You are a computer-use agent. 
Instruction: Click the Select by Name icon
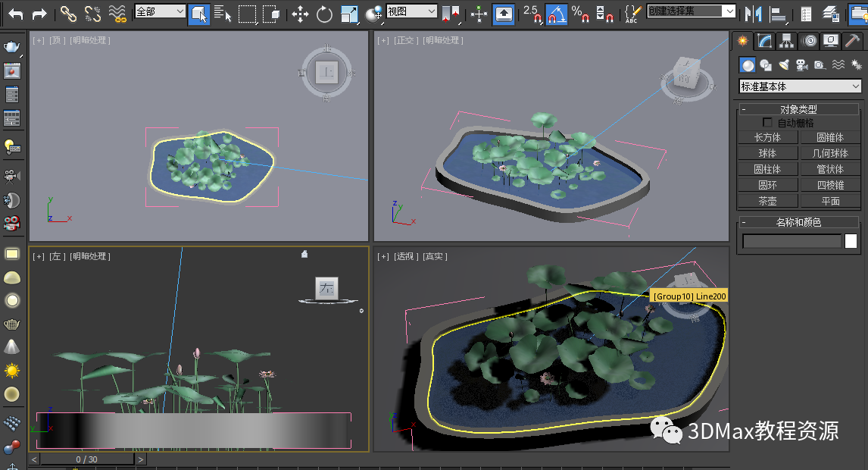[222, 13]
